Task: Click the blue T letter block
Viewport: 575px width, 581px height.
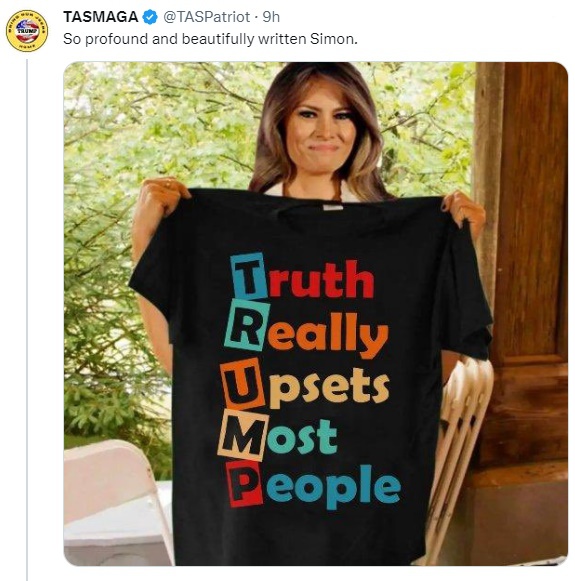Action: click(x=249, y=276)
